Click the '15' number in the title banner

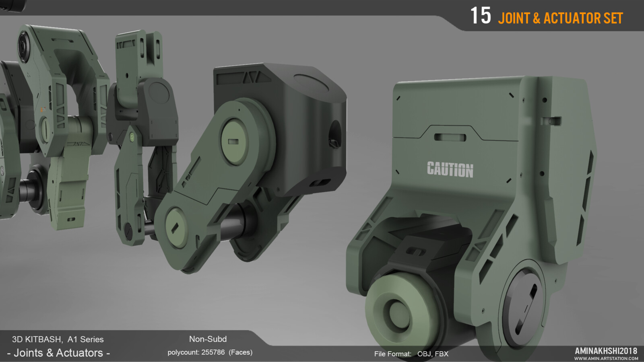coord(481,16)
